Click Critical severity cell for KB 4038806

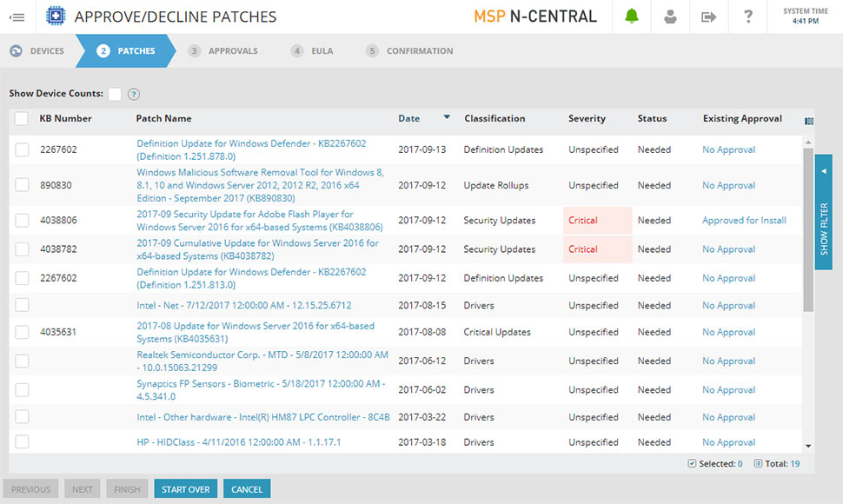pyautogui.click(x=597, y=221)
